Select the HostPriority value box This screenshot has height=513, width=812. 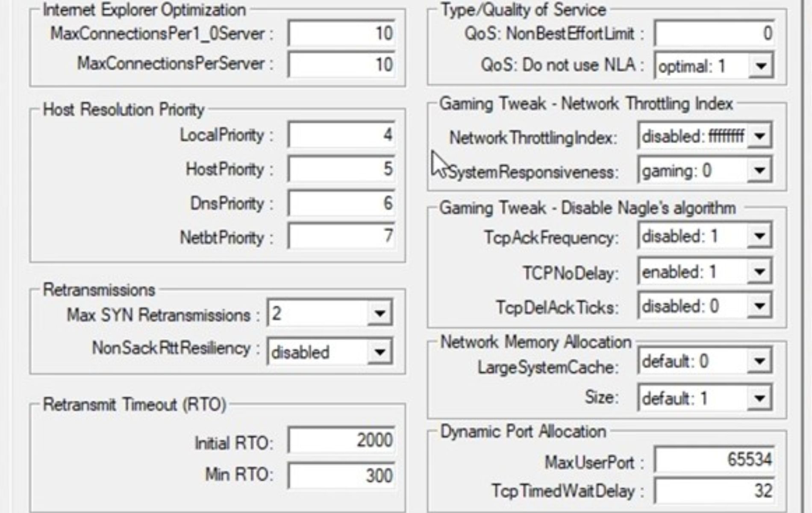point(342,168)
